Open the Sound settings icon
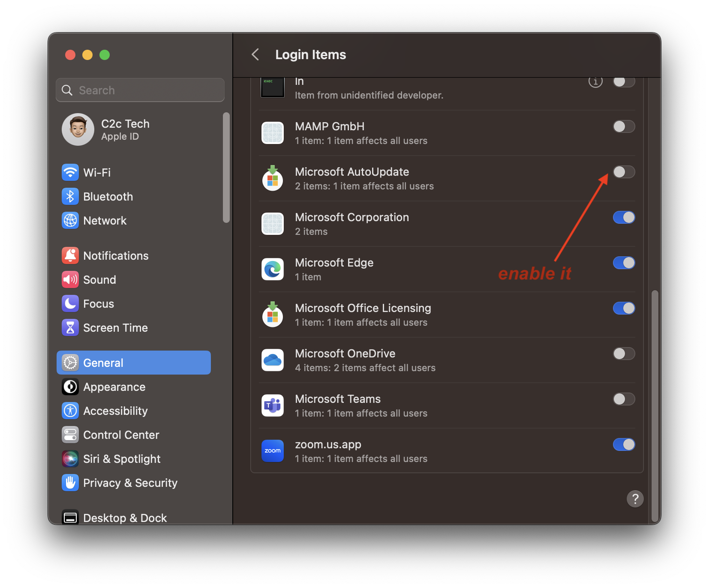The image size is (709, 588). coord(70,279)
